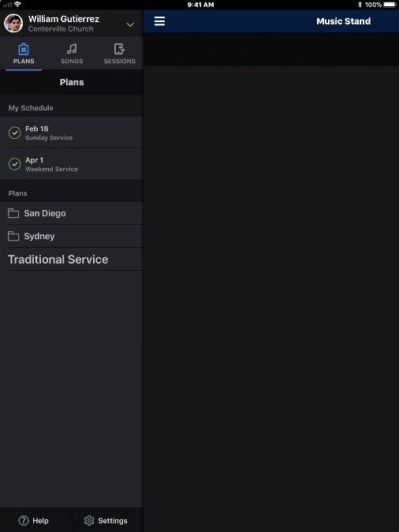Switch to the Songs tab
This screenshot has height=532, width=399.
pyautogui.click(x=72, y=54)
